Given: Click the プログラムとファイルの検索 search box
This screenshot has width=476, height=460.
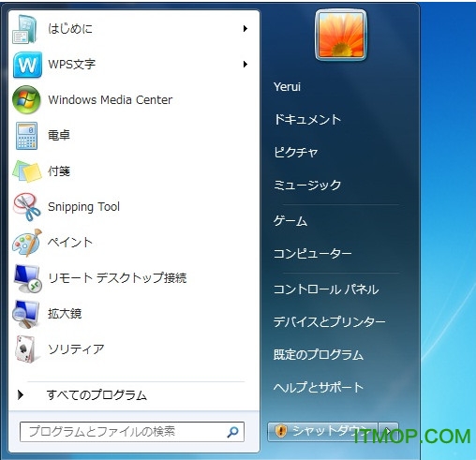Looking at the screenshot, I should pos(132,432).
